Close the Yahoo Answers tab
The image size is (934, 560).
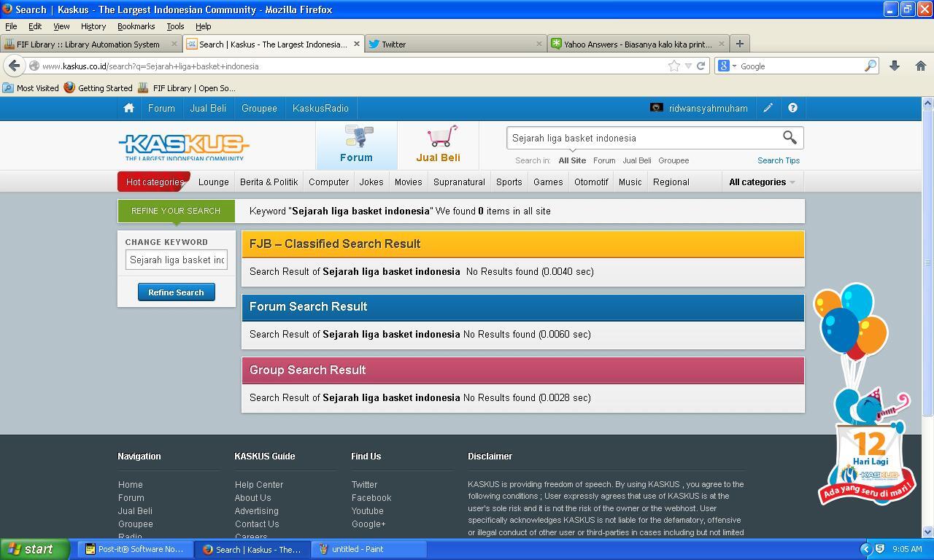click(721, 44)
